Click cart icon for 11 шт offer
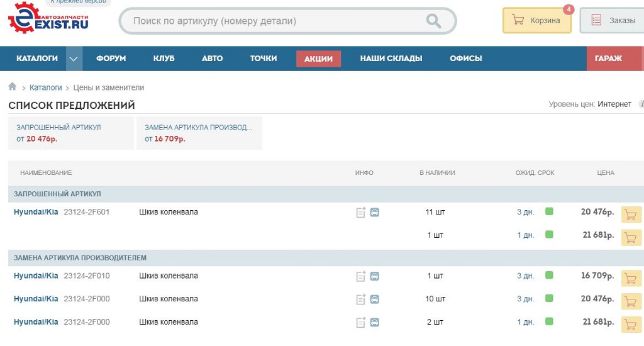644x346 pixels. tap(631, 215)
